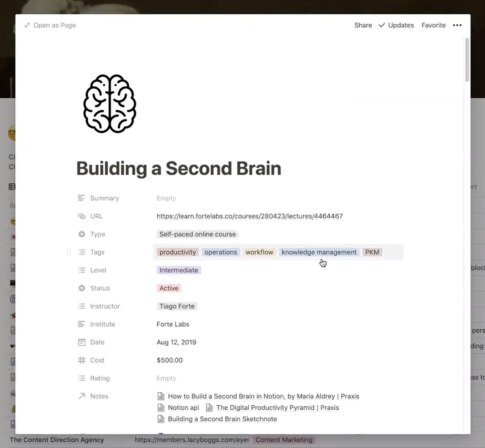
Task: Click the Aug 12, 2019 date value
Action: click(x=176, y=342)
